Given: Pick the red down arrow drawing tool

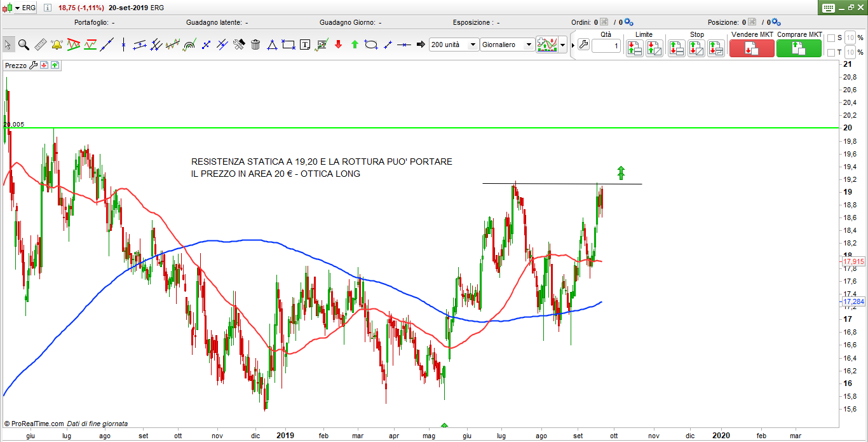Looking at the screenshot, I should pyautogui.click(x=338, y=45).
